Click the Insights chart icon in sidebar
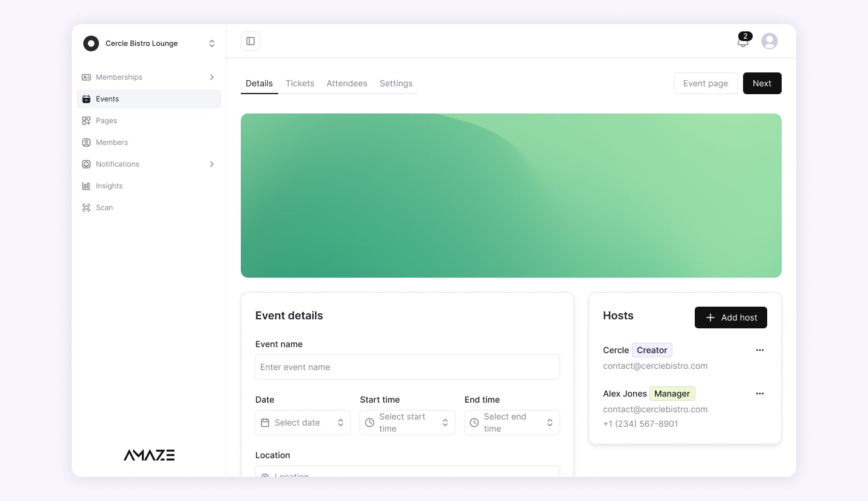Image resolution: width=868 pixels, height=501 pixels. click(86, 186)
